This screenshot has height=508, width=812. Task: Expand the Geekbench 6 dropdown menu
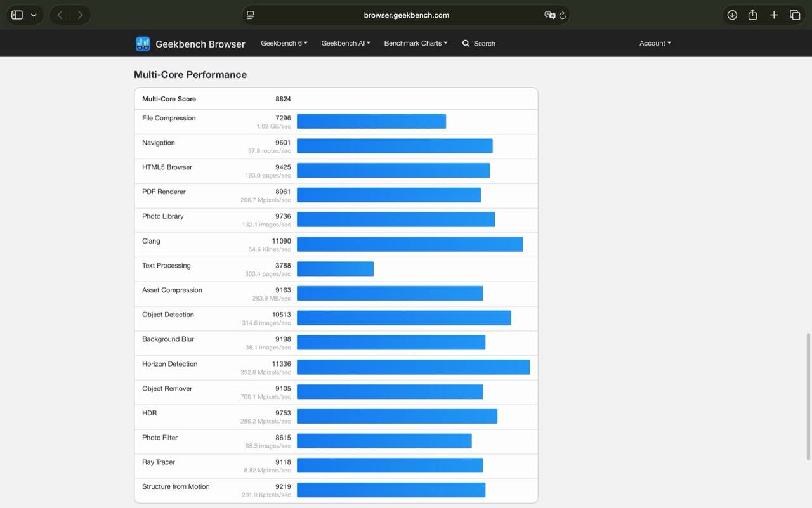284,43
